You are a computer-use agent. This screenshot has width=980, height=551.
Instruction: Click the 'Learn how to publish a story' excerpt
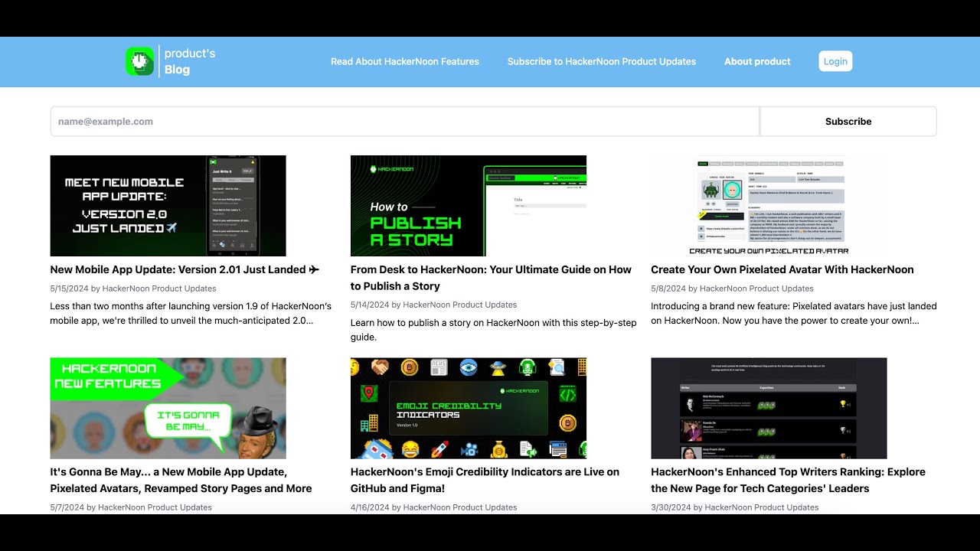[x=493, y=330]
